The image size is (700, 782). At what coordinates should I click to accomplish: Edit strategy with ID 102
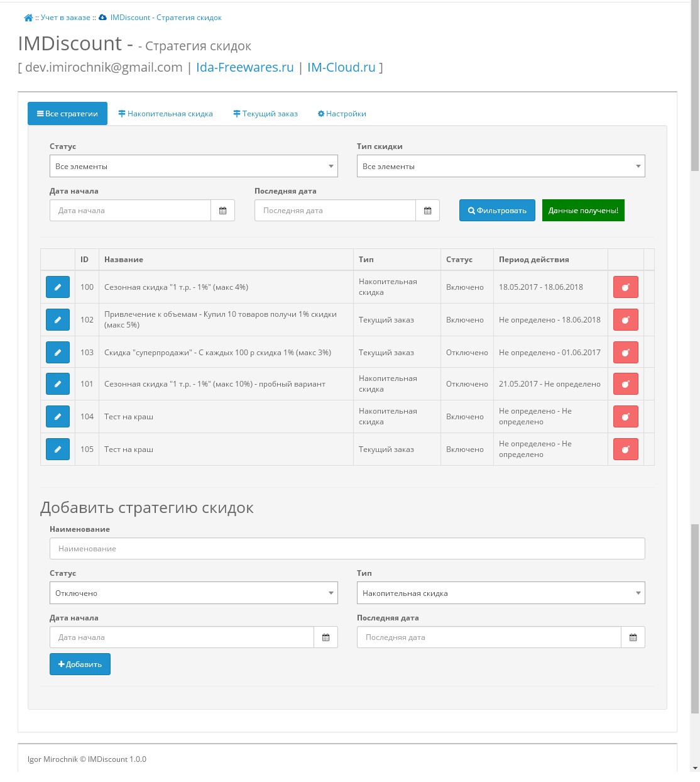(x=58, y=320)
